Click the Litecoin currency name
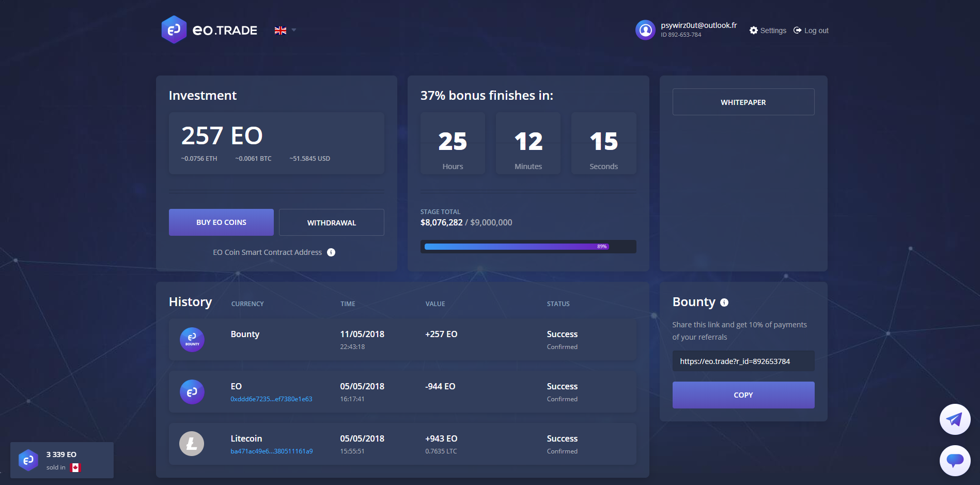 [246, 438]
